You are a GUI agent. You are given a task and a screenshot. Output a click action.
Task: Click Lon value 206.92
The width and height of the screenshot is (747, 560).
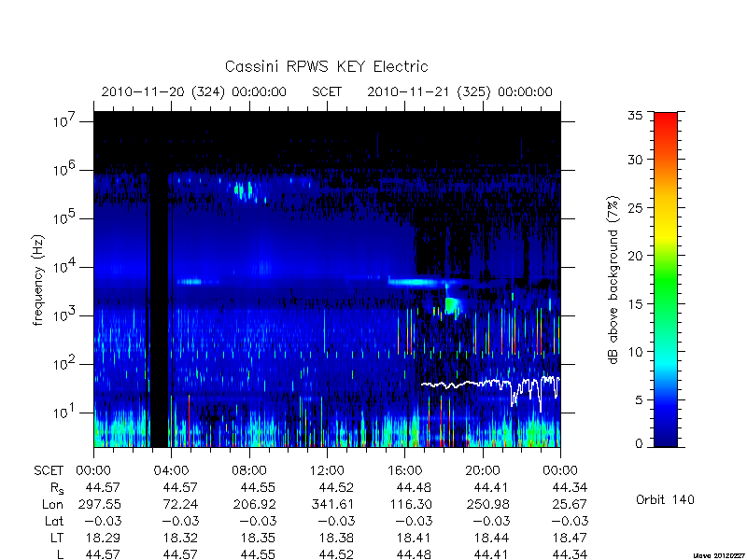[256, 504]
